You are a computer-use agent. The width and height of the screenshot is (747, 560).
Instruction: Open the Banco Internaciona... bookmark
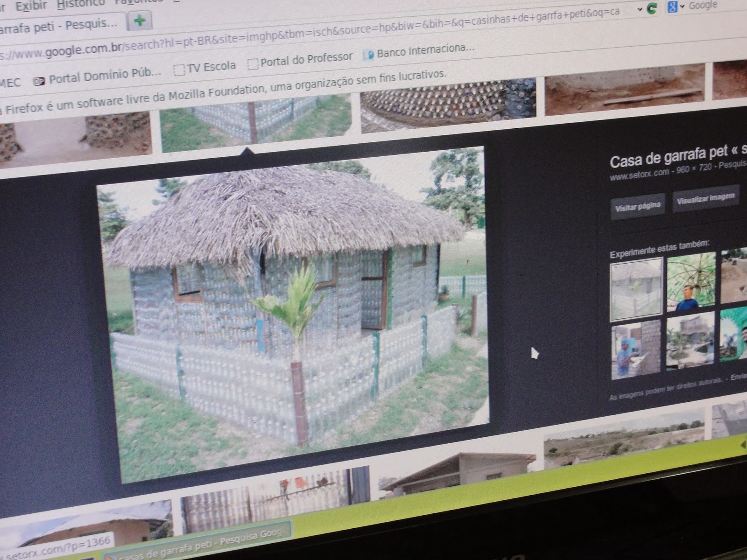418,51
